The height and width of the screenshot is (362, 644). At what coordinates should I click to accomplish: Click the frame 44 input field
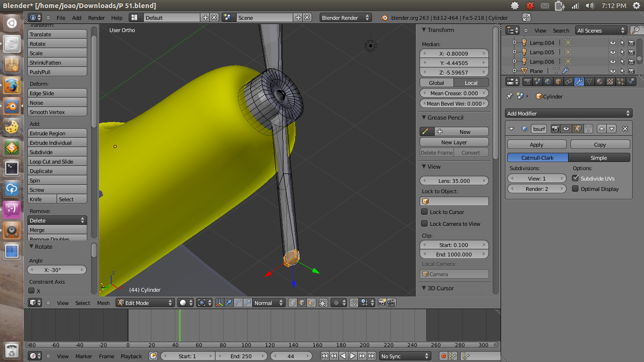point(291,356)
